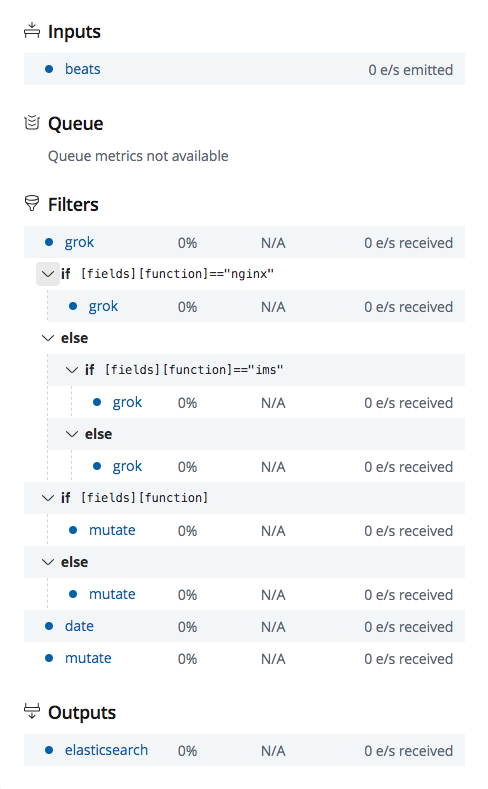
Task: Open the top-level grok filter
Action: [x=79, y=242]
